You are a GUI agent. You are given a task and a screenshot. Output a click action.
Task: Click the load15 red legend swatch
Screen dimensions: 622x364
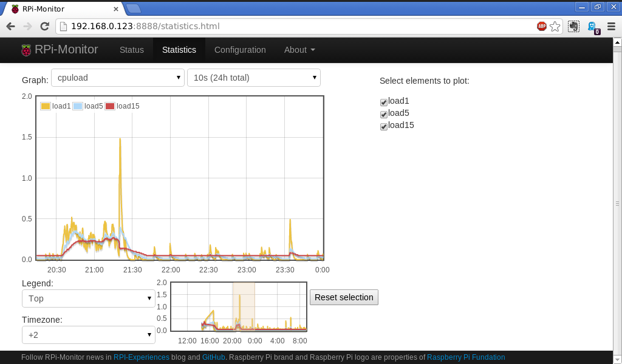tap(110, 106)
